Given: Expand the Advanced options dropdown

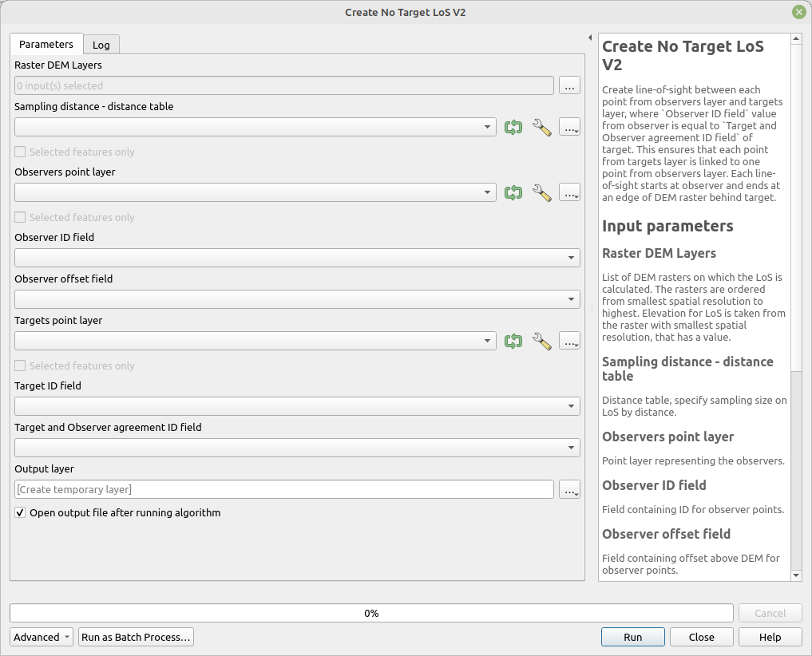Looking at the screenshot, I should tap(41, 637).
